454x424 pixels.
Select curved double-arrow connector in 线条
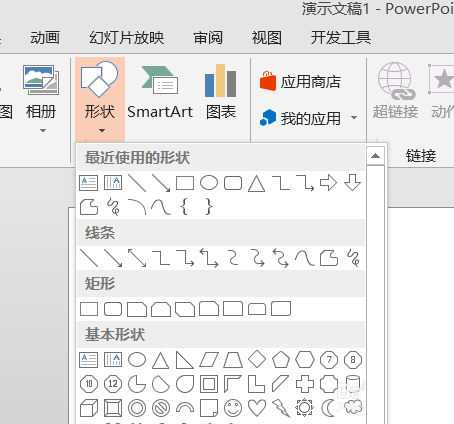(x=281, y=258)
